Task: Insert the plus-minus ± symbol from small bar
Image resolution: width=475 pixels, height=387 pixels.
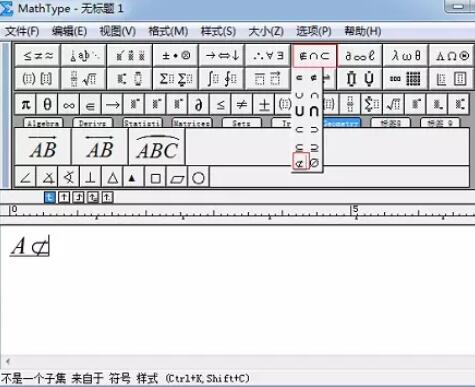Action: click(264, 105)
